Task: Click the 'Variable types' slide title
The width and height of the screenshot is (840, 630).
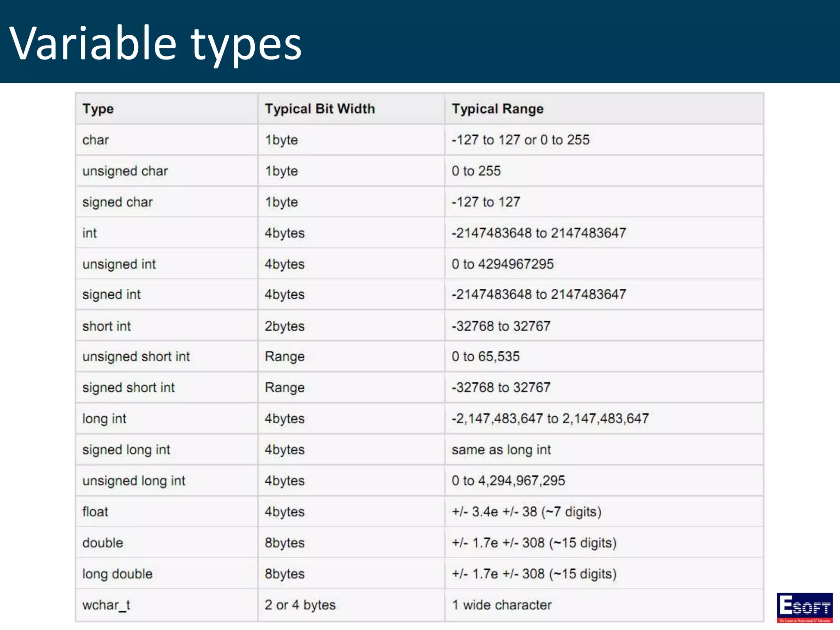Action: tap(156, 43)
